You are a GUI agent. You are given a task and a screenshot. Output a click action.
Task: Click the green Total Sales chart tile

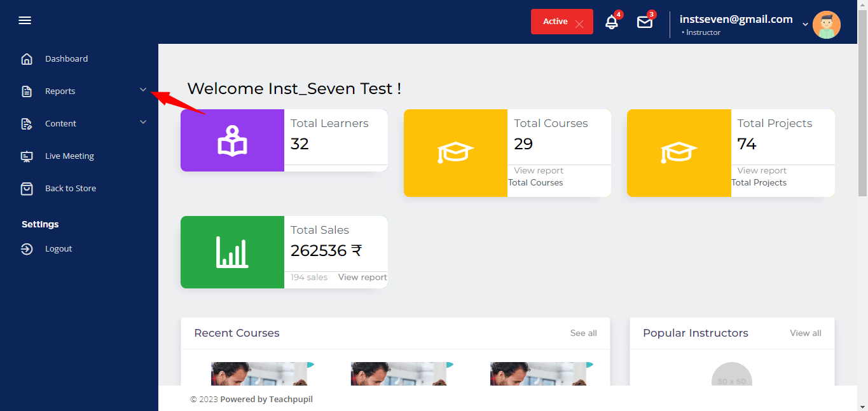[x=232, y=252]
